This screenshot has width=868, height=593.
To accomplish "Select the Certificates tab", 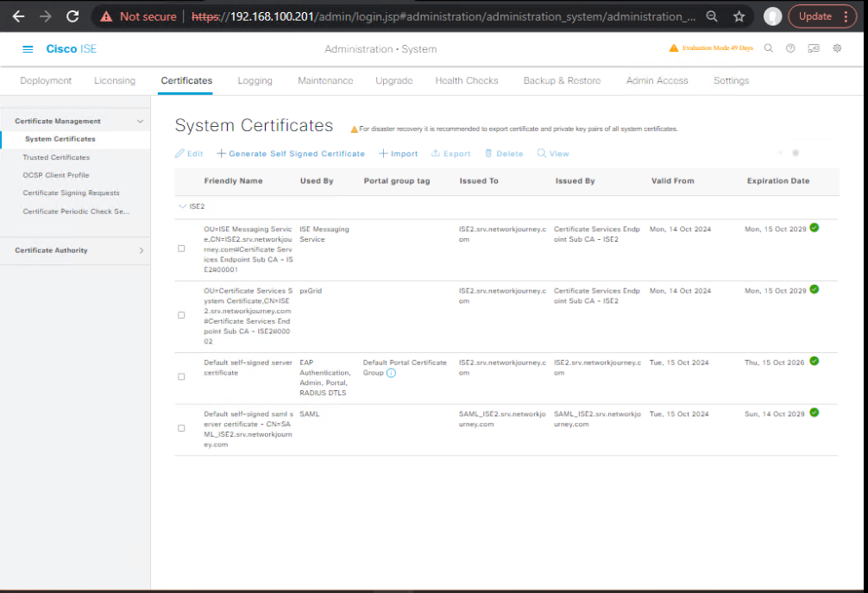I will [x=186, y=81].
